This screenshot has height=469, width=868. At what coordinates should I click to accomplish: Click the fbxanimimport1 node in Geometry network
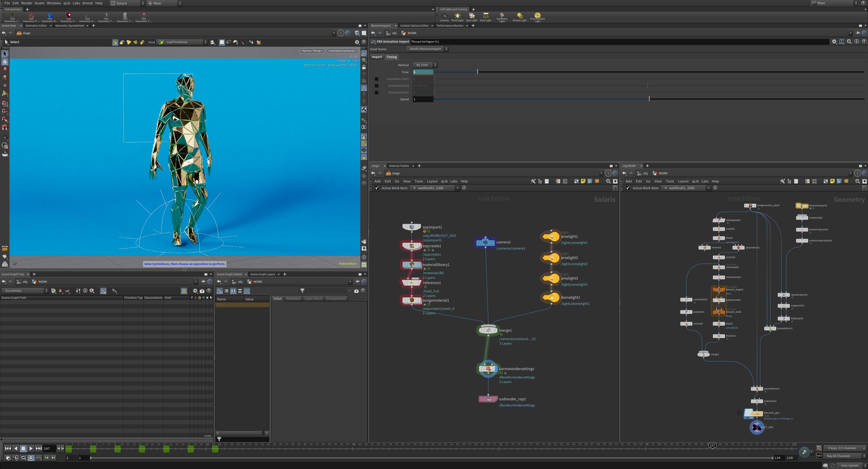802,206
